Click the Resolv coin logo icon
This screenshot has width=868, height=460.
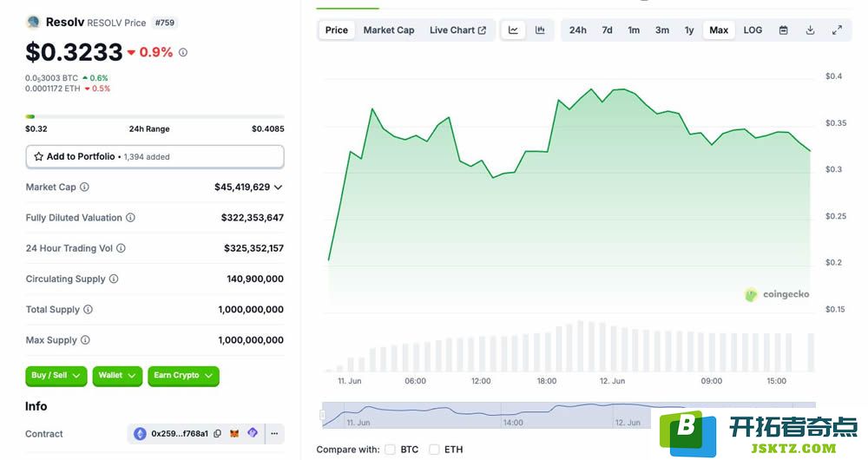click(33, 23)
